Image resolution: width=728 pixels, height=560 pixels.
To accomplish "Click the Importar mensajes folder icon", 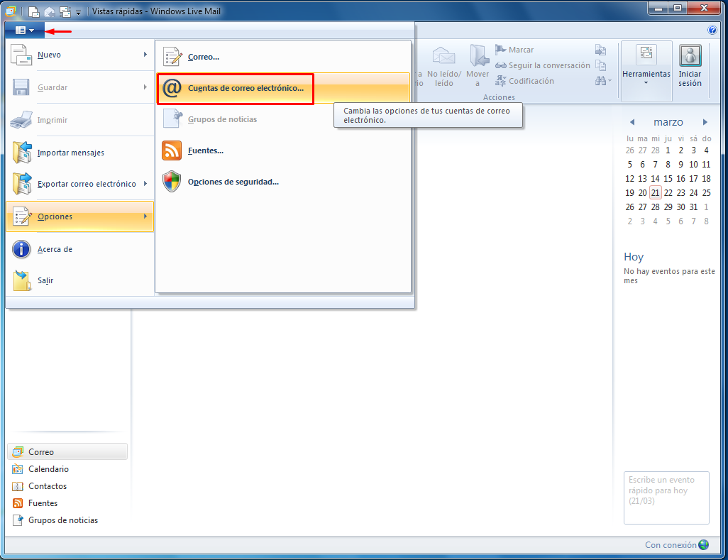I will (22, 153).
